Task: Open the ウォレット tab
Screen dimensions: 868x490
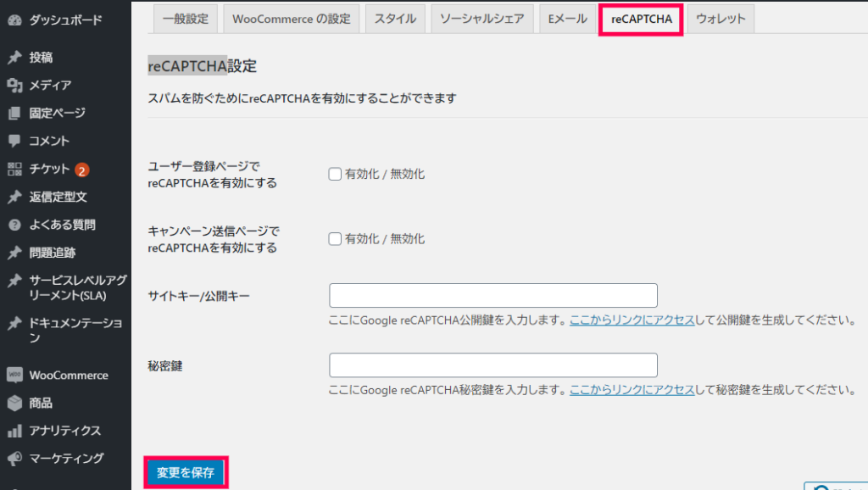Action: (x=721, y=19)
